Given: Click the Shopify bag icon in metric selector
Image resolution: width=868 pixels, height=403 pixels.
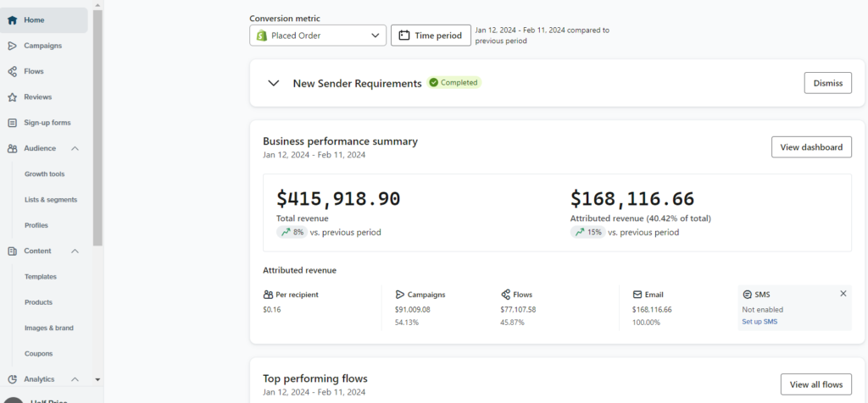Looking at the screenshot, I should tap(261, 36).
